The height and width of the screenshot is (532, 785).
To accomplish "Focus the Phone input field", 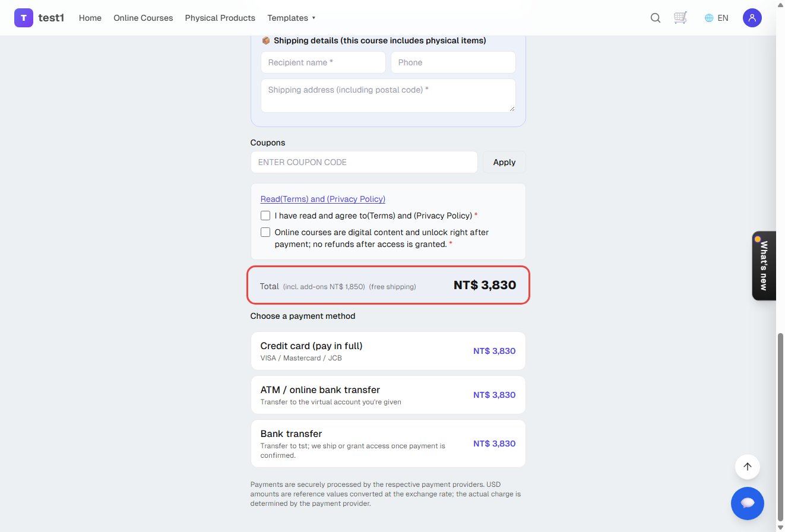I will click(x=453, y=62).
